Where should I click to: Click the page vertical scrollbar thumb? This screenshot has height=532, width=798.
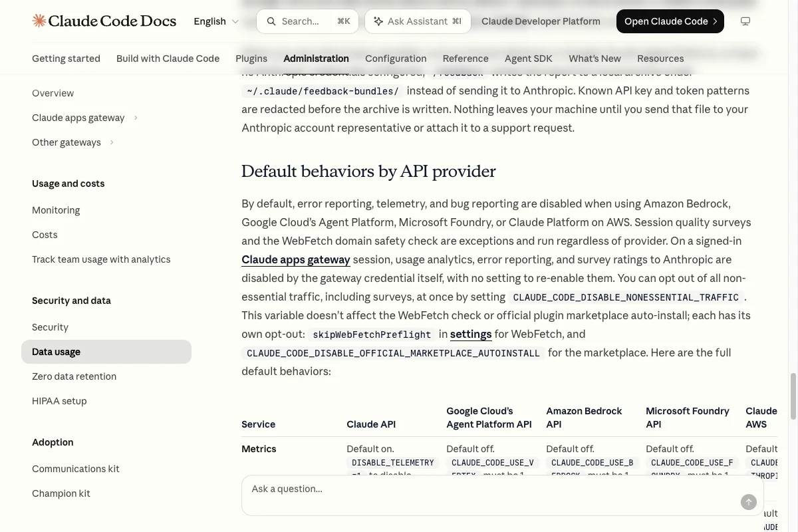(793, 396)
